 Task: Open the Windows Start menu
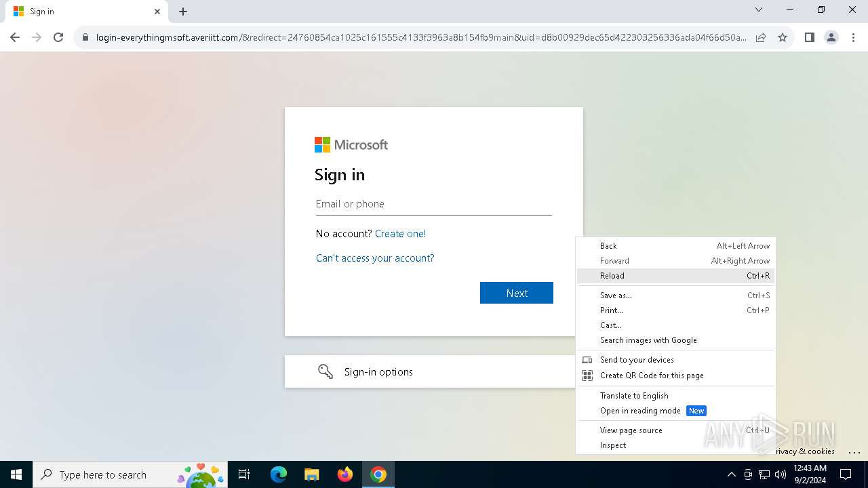16,474
